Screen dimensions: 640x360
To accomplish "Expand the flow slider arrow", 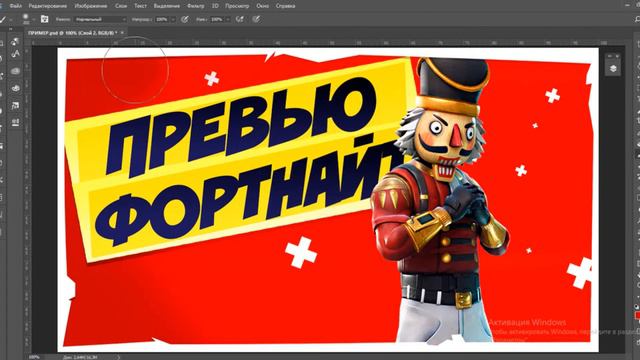I will point(228,19).
